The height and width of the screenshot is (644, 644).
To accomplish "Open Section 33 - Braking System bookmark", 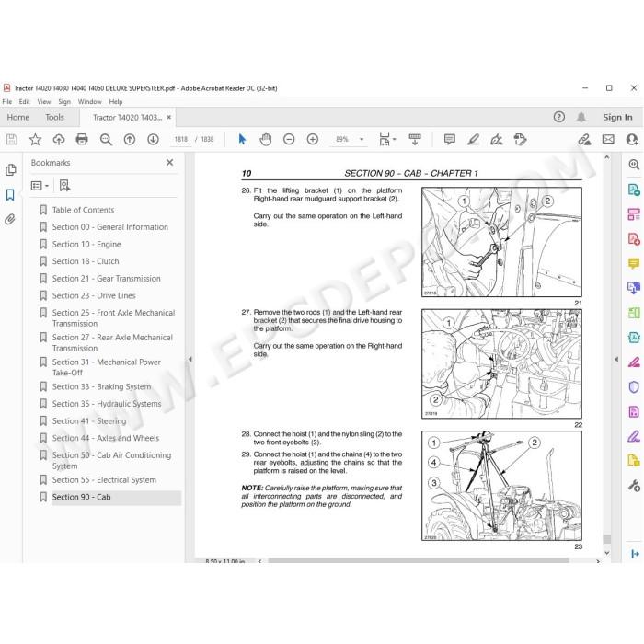I will [x=101, y=387].
